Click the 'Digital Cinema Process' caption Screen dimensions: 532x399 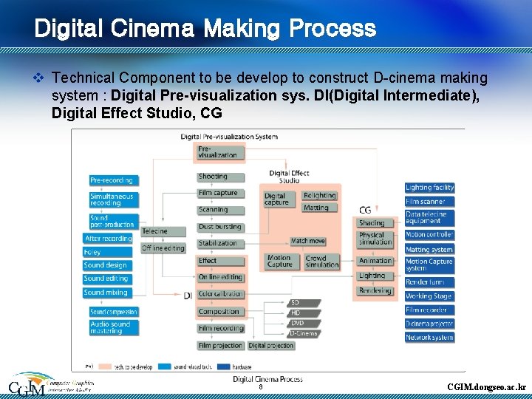[x=267, y=379]
